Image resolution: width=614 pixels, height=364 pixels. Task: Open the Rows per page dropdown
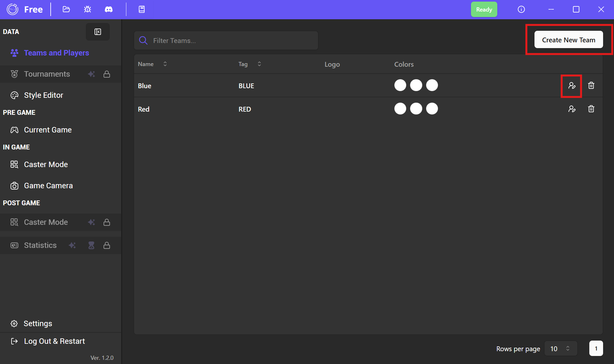(561, 349)
